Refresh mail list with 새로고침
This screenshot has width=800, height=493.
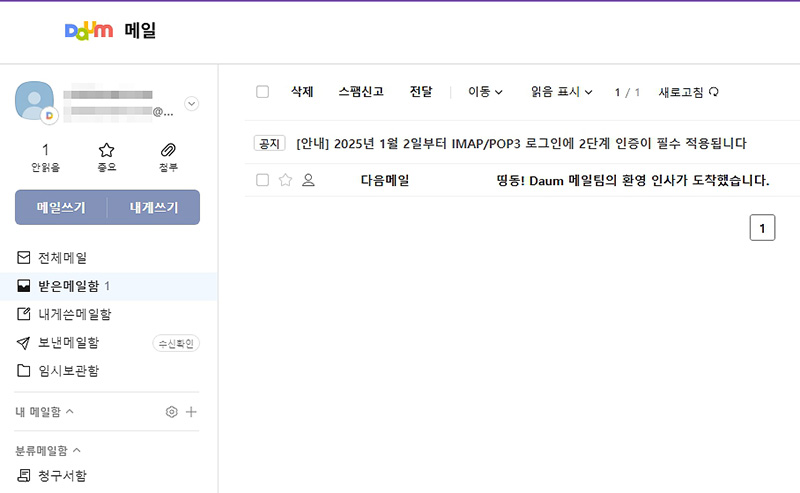[x=688, y=92]
